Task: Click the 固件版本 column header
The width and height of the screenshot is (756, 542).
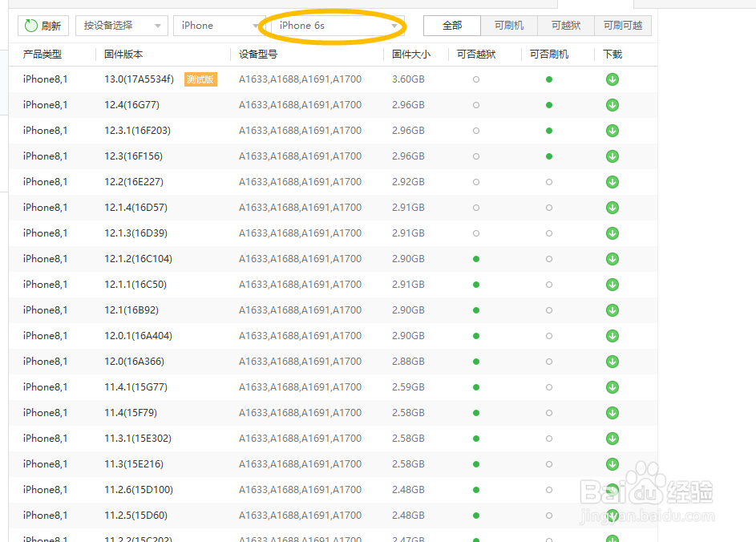Action: pos(123,54)
